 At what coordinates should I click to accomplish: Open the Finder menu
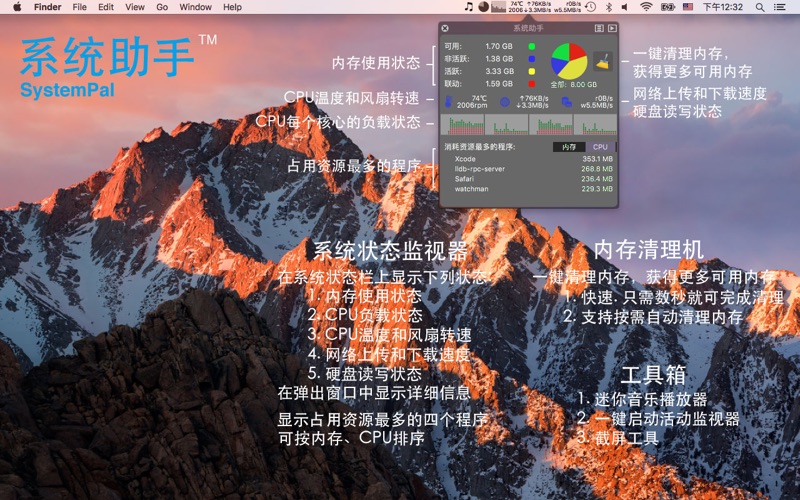point(47,7)
